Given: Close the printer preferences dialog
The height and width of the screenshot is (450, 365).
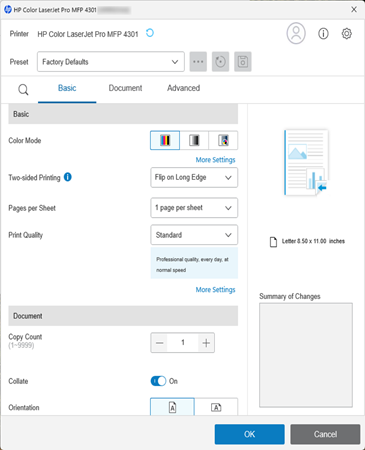Looking at the screenshot, I should [x=354, y=9].
